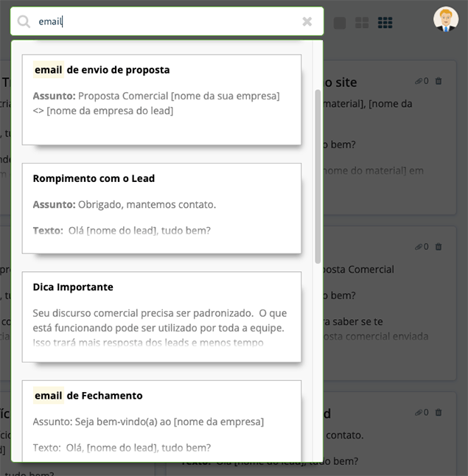Open the 'Rompimento com o Lead' result
The image size is (468, 476).
[x=161, y=209]
